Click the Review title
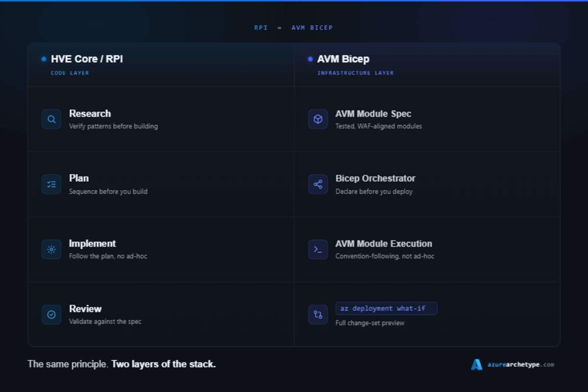Screen dimensions: 588x392 (x=85, y=309)
